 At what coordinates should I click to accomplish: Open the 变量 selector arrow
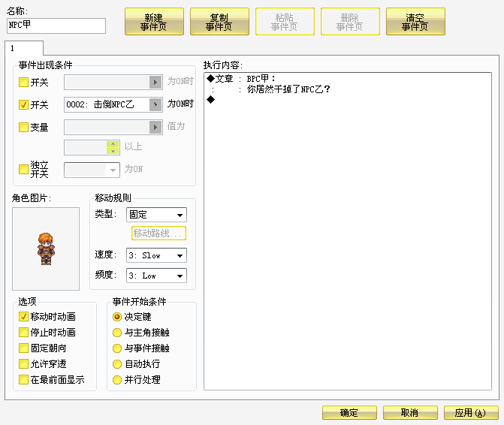(155, 127)
